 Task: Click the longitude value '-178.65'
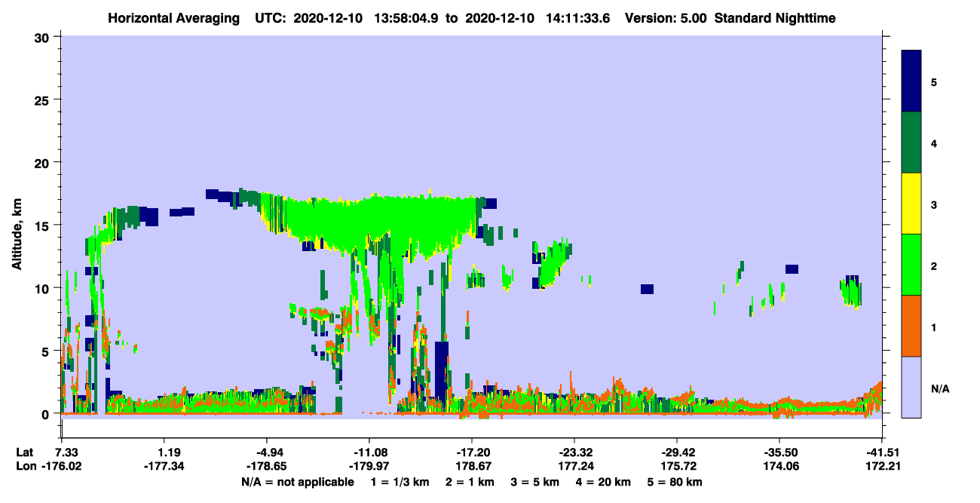click(x=267, y=466)
